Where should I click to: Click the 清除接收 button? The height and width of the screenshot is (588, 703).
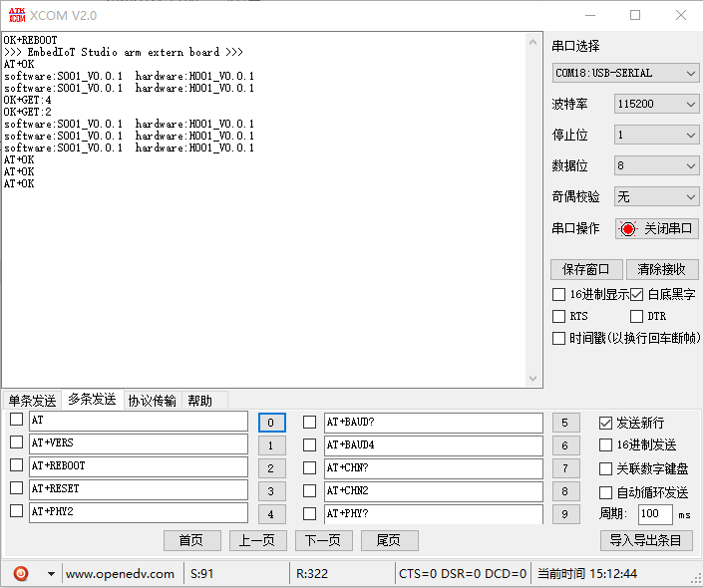tap(661, 269)
